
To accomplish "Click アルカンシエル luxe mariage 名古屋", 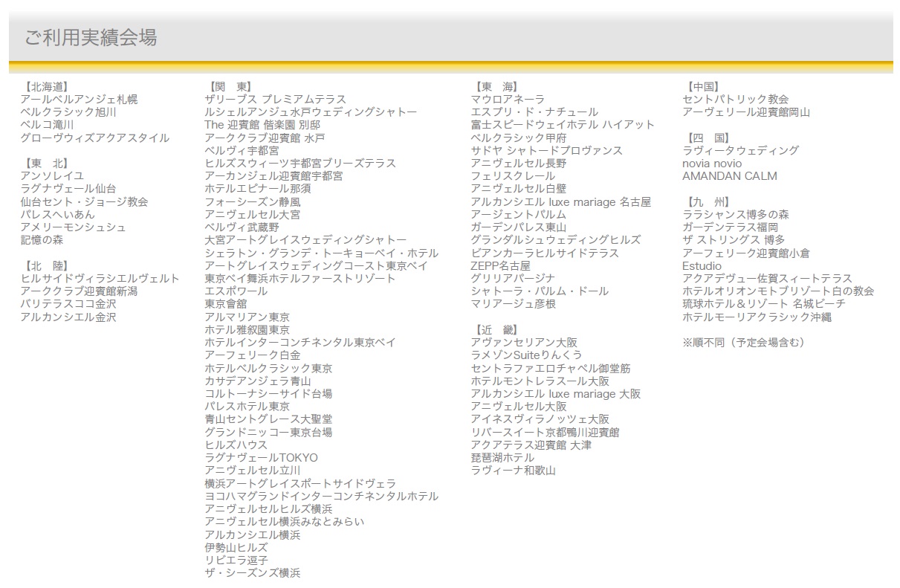I will tap(561, 201).
